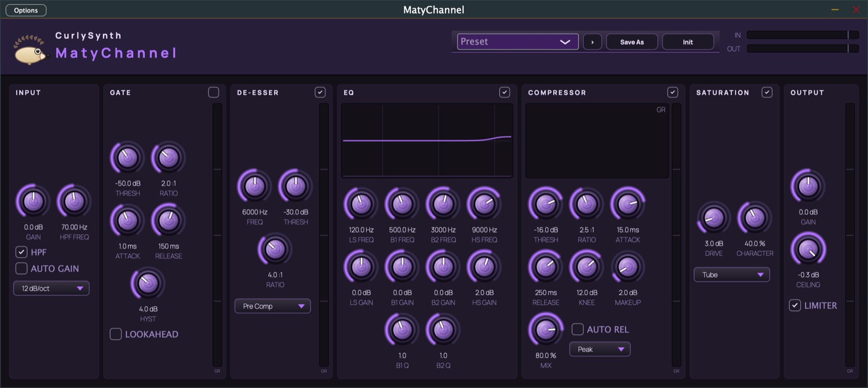
Task: Click the B1 GAIN knob
Action: pos(402,266)
